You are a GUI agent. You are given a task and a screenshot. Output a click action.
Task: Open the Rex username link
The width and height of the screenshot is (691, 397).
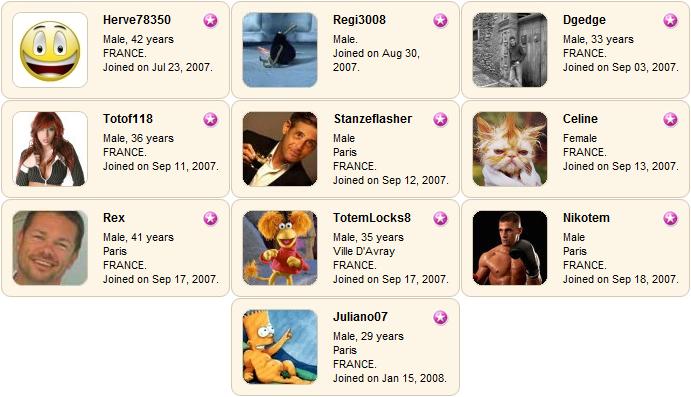[x=114, y=218]
